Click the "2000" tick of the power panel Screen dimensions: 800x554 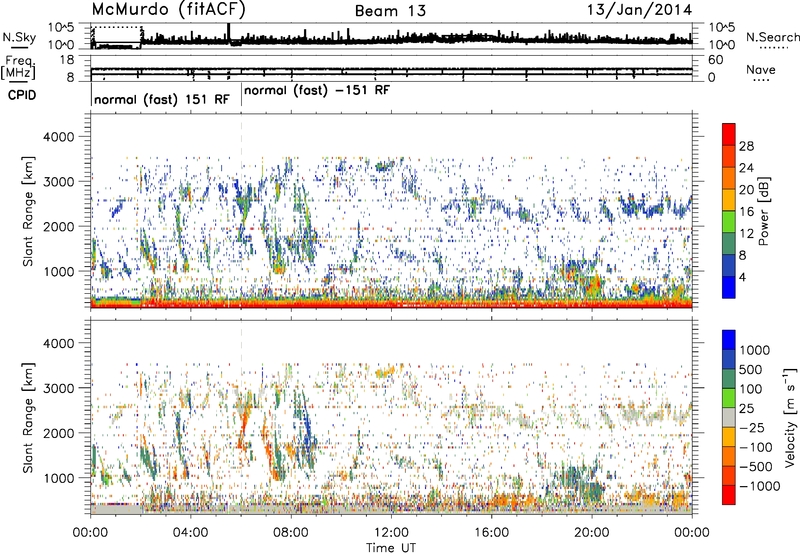[59, 226]
